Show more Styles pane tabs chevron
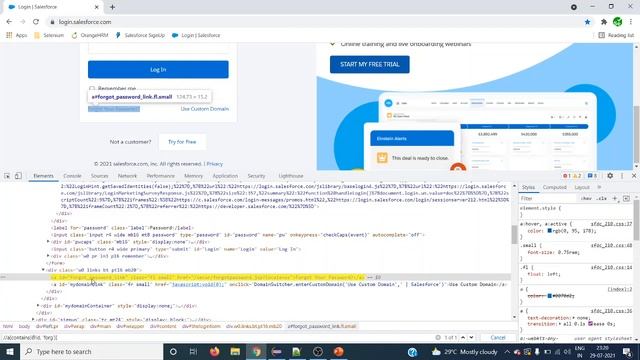The height and width of the screenshot is (360, 640). (600, 187)
